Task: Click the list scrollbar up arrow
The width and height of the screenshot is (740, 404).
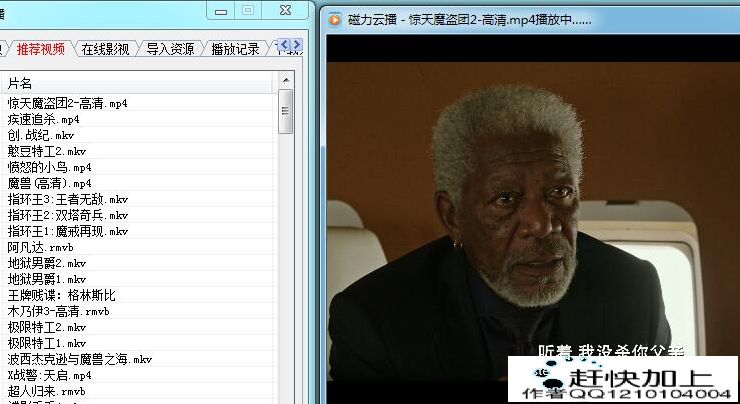Action: pyautogui.click(x=286, y=81)
